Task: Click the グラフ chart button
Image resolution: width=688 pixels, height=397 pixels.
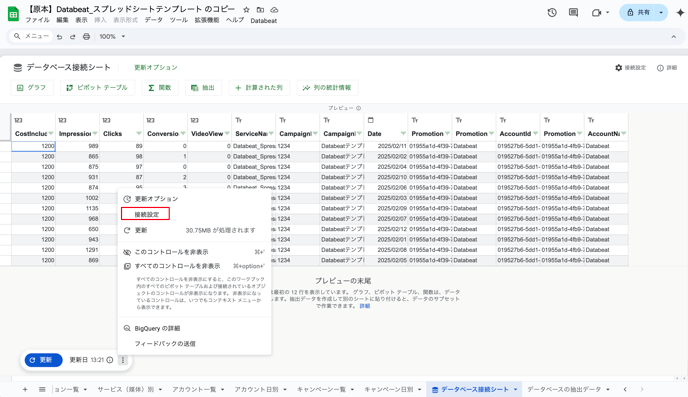Action: coord(32,88)
